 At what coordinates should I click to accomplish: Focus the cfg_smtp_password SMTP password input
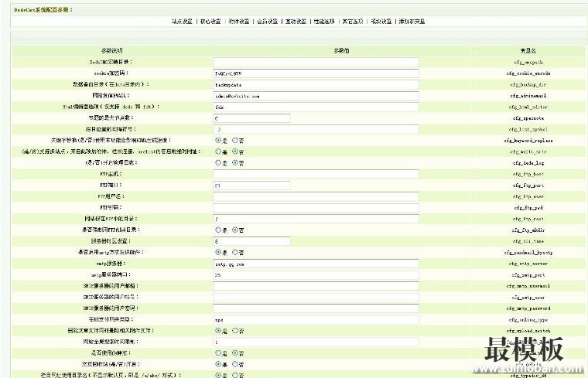click(x=316, y=308)
